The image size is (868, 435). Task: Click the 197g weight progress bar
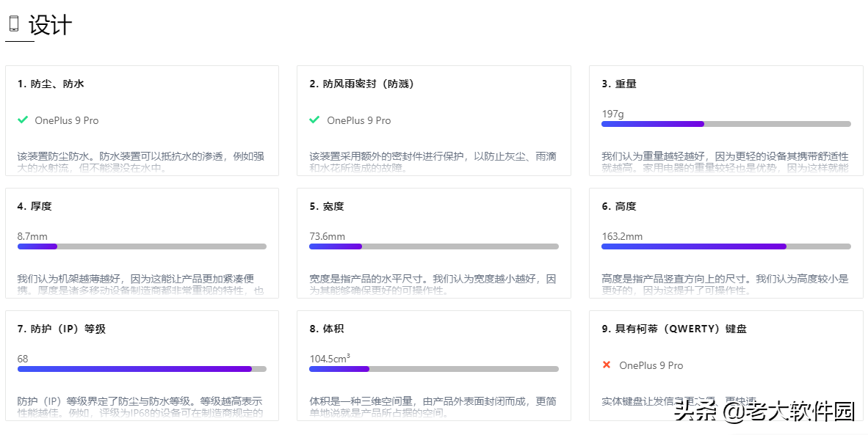pos(726,124)
